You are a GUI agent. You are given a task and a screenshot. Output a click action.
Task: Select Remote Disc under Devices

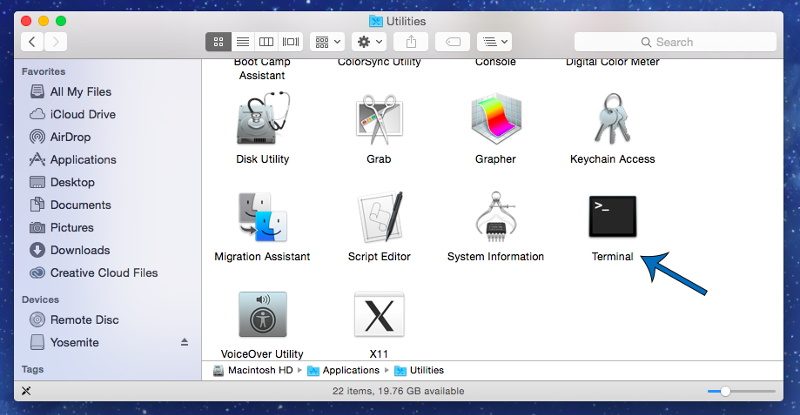point(74,320)
